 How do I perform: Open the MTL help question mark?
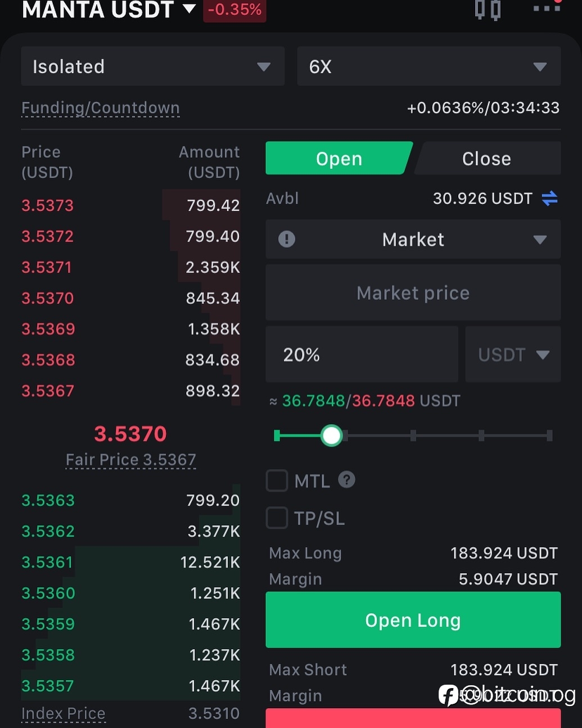pos(347,480)
